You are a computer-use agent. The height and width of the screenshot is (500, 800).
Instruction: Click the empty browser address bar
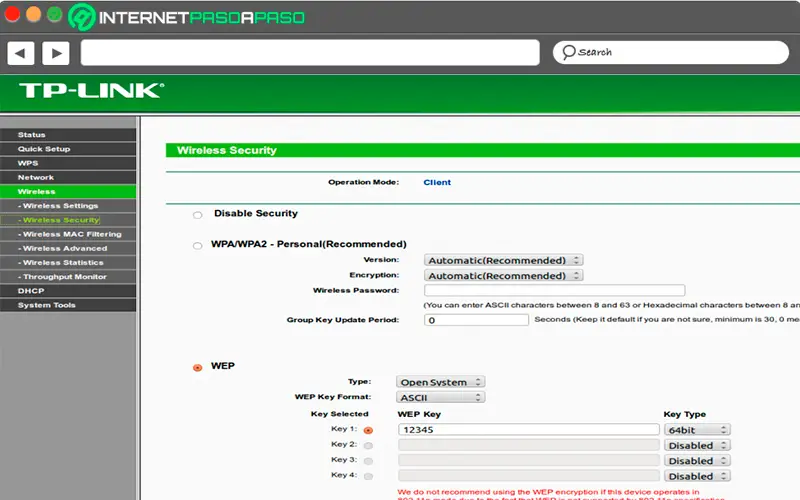click(310, 53)
